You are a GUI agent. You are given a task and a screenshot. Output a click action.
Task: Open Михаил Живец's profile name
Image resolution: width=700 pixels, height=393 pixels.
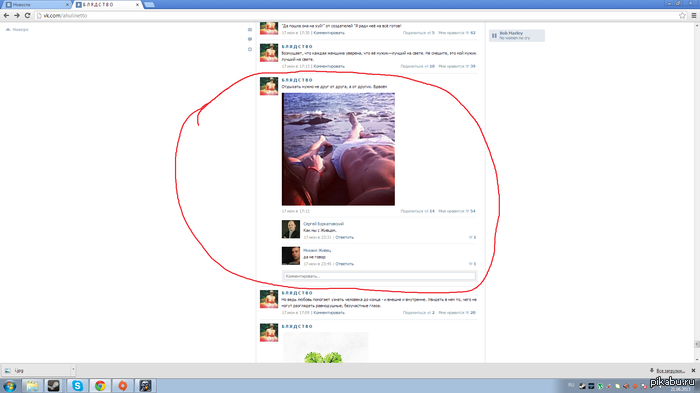tap(317, 250)
